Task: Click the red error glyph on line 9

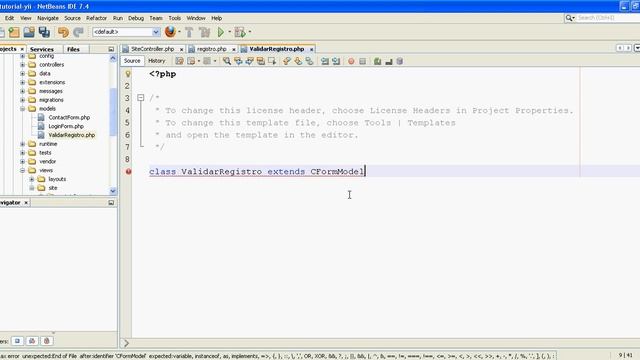Action: [x=129, y=171]
